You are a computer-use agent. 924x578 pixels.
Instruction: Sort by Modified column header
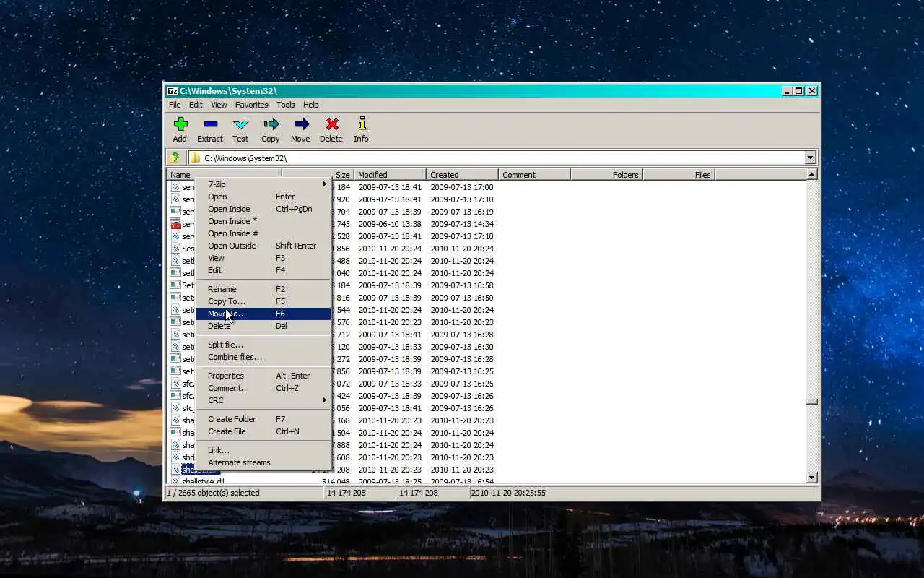[x=390, y=175]
